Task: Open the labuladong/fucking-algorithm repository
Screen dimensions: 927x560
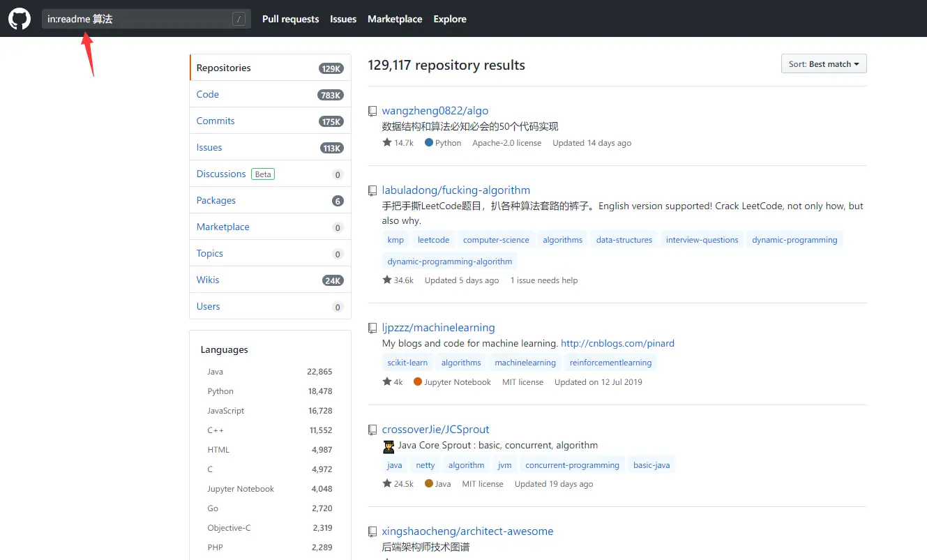Action: 456,190
